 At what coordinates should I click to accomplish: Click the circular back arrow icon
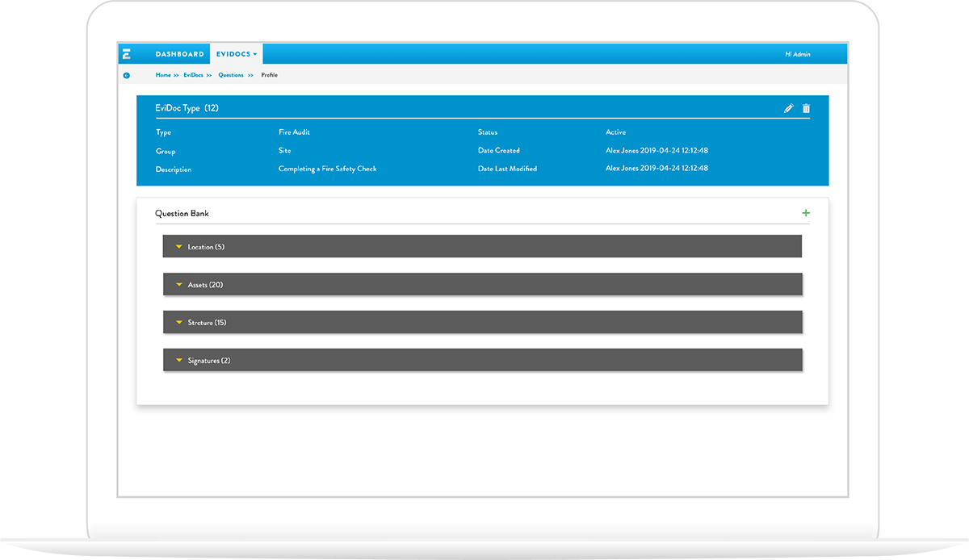click(127, 74)
